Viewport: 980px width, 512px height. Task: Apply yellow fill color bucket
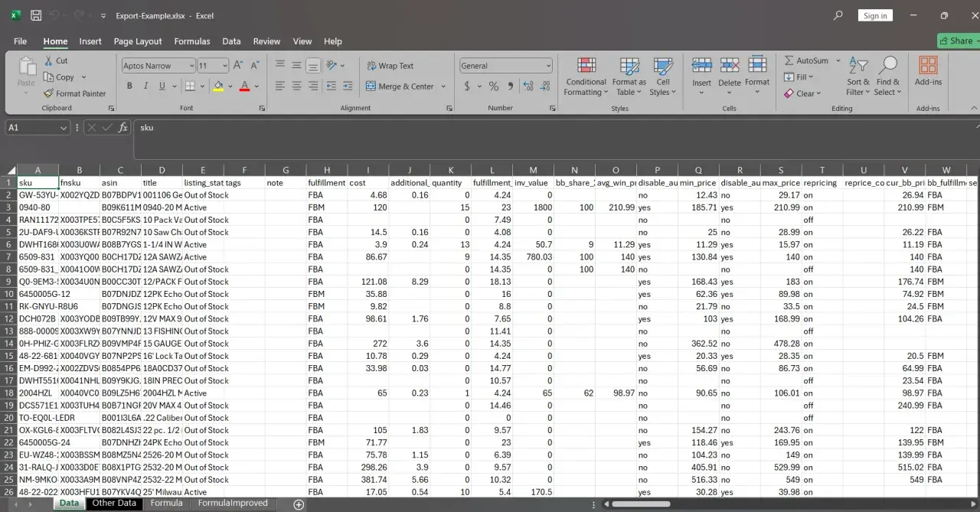(x=218, y=86)
